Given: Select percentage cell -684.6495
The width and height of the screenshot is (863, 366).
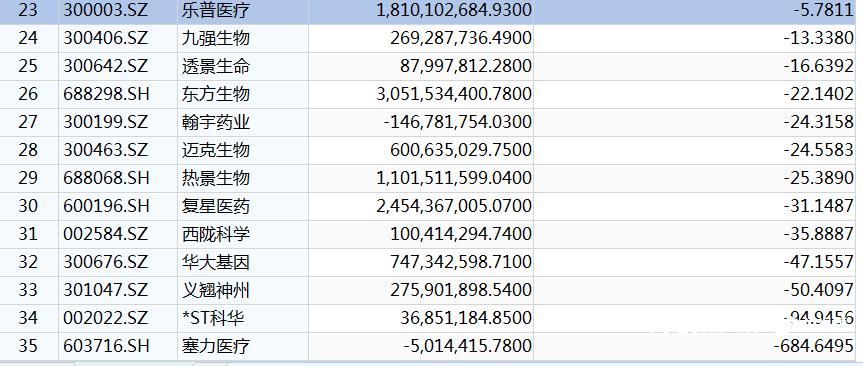Looking at the screenshot, I should point(695,346).
